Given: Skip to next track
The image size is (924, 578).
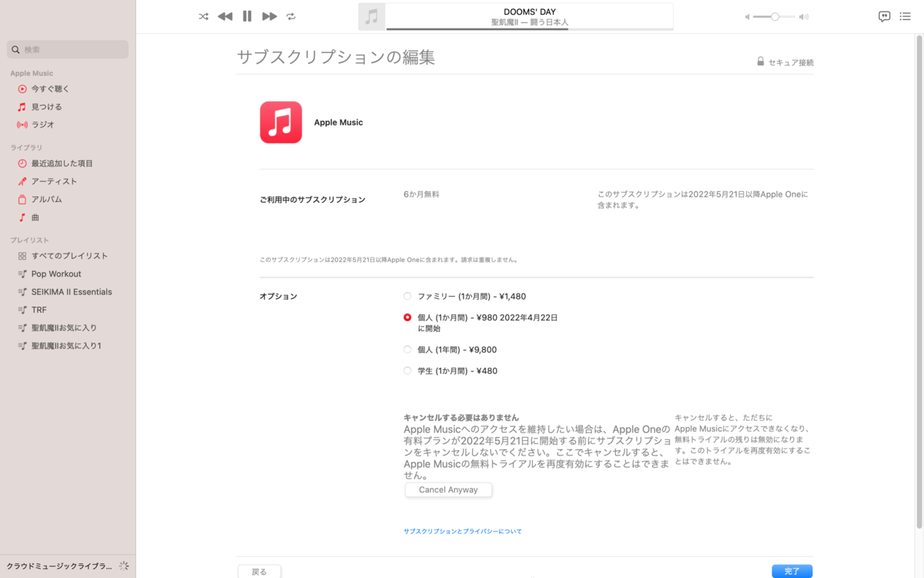Looking at the screenshot, I should 269,16.
